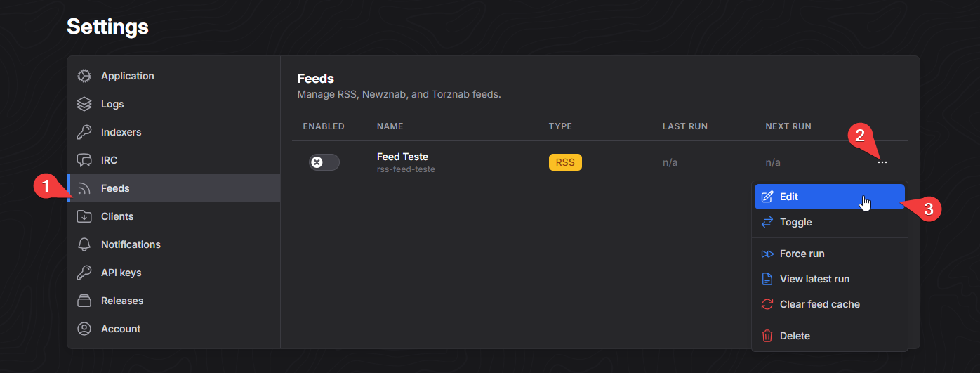Click the yellow RSS type badge
Screen dimensions: 980x373
(x=565, y=162)
